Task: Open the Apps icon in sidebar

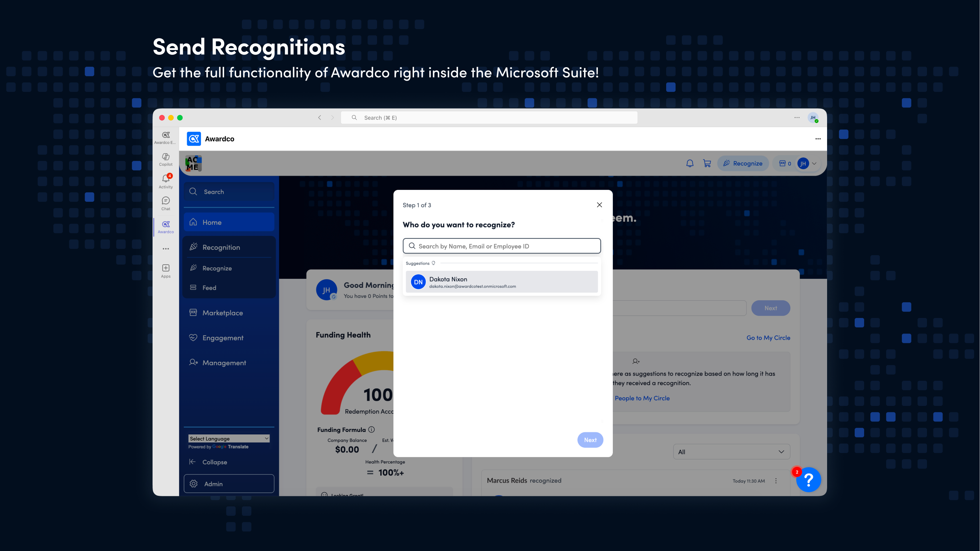Action: point(166,271)
